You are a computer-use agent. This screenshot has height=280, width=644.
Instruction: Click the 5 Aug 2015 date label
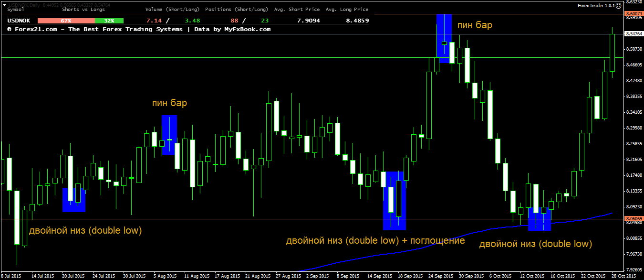(164, 276)
